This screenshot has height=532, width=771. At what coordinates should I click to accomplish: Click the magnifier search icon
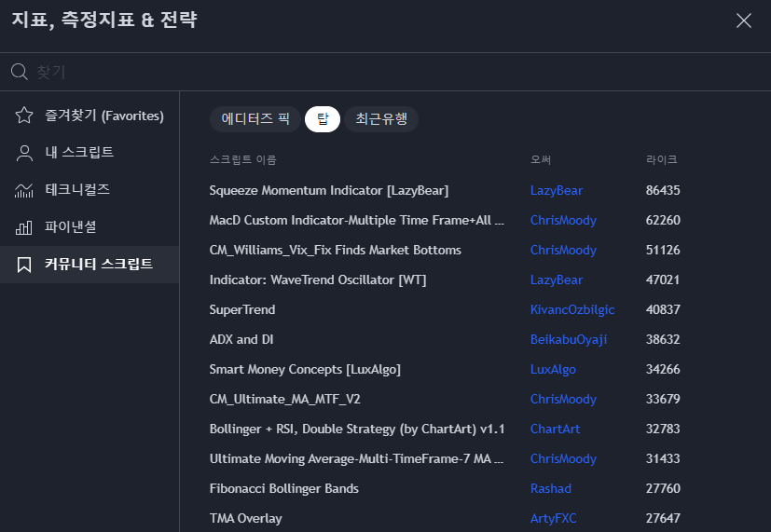click(20, 72)
